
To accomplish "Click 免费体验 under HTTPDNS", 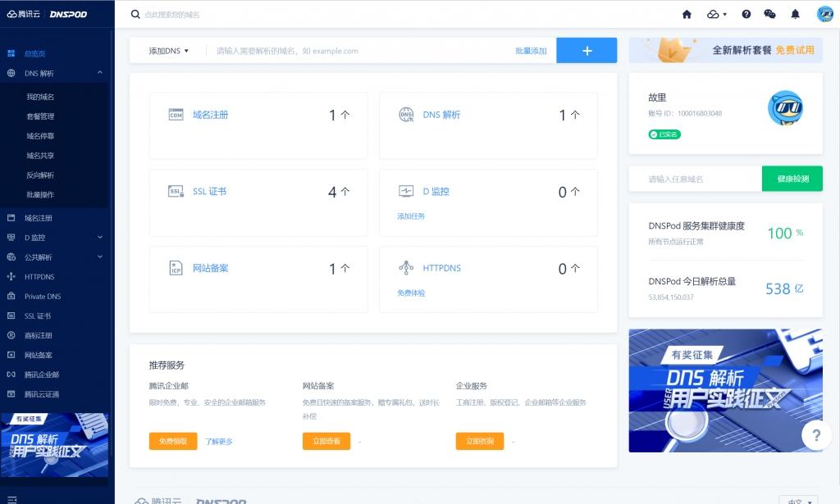I will click(411, 293).
